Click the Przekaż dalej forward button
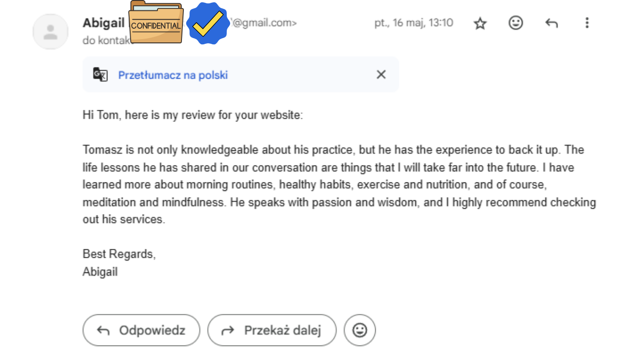 pyautogui.click(x=272, y=330)
